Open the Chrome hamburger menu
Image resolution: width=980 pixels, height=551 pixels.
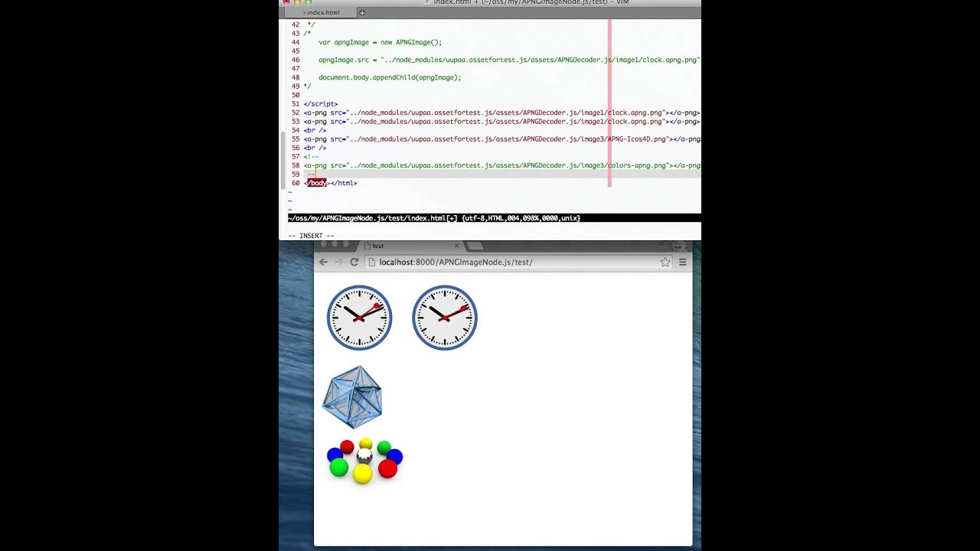(x=683, y=262)
